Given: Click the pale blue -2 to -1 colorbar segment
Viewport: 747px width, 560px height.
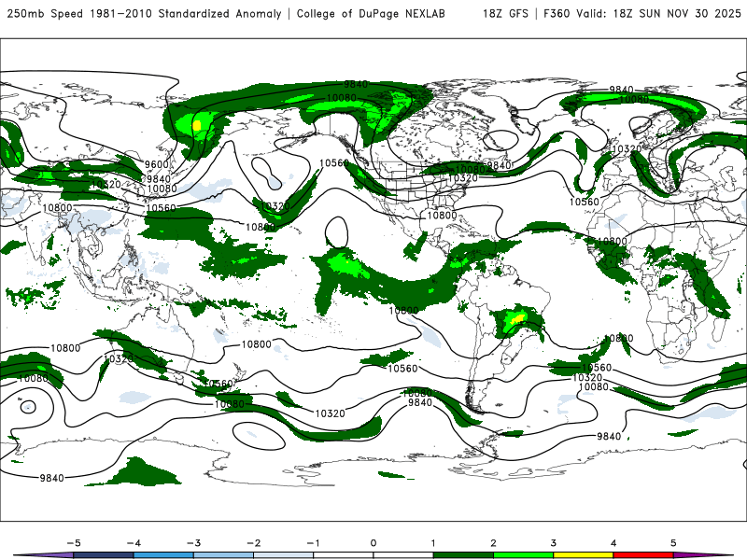Looking at the screenshot, I should [x=284, y=555].
